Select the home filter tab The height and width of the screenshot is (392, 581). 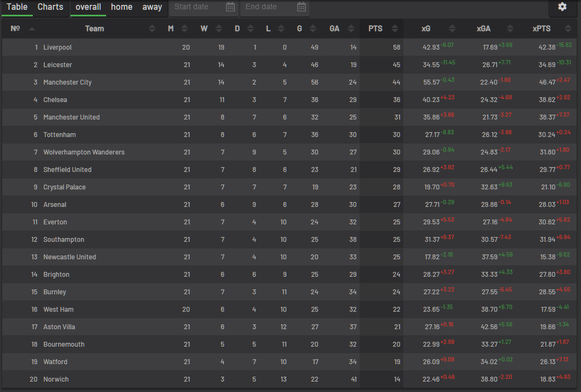click(x=121, y=7)
